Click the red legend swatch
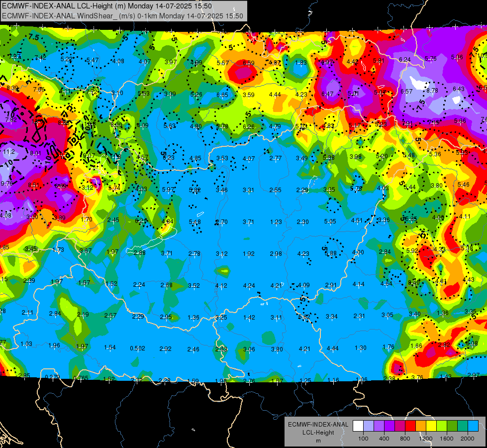 [x=410, y=426]
